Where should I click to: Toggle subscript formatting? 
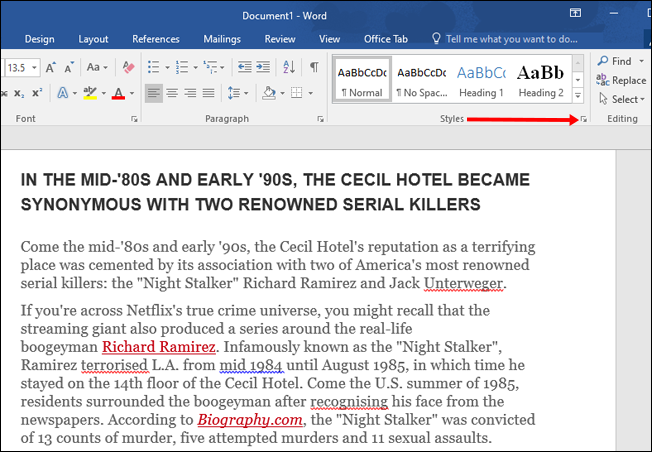[x=19, y=93]
